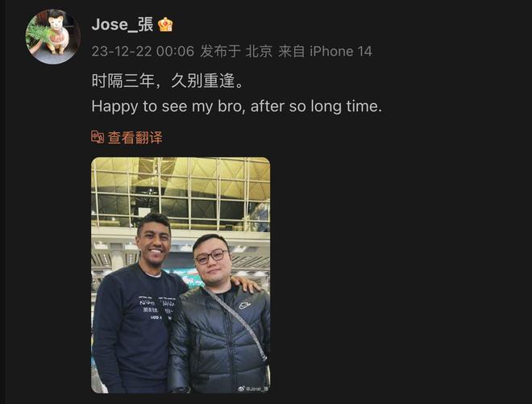Click the @Jose_ watermark text in photo
The width and height of the screenshot is (532, 404).
[257, 389]
